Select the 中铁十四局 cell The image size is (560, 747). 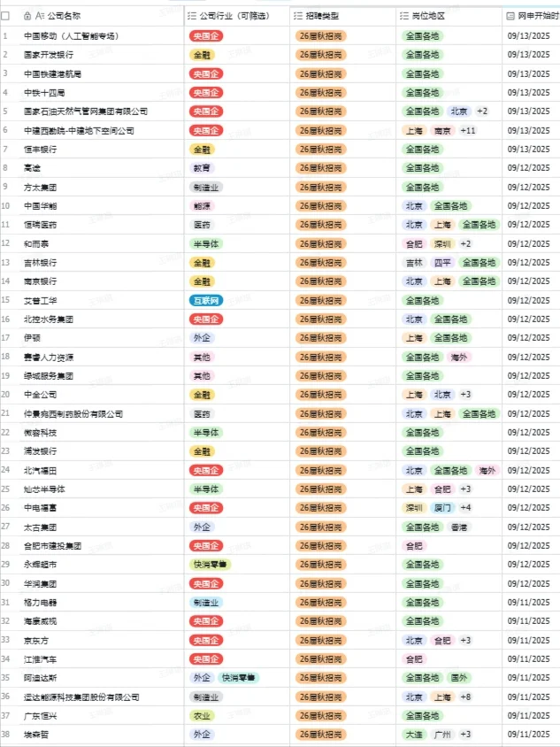[104, 92]
